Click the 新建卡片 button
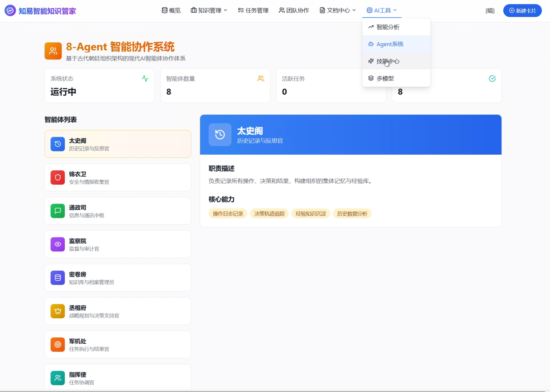The image size is (550, 392). tap(522, 11)
